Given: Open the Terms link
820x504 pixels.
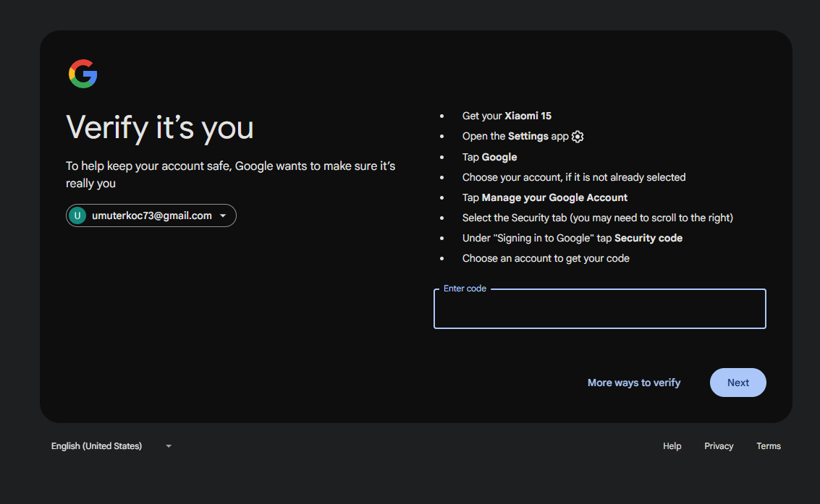Looking at the screenshot, I should click(768, 446).
